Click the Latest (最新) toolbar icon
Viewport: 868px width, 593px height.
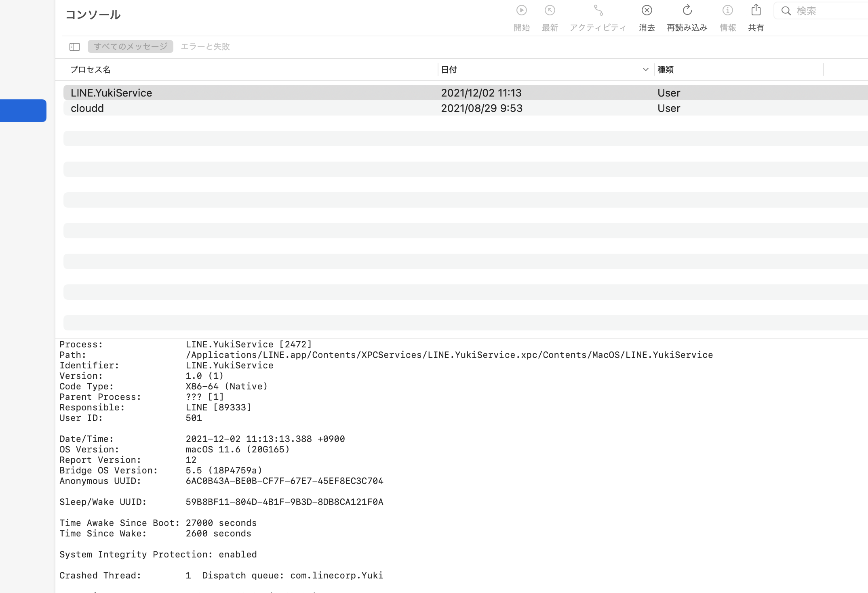click(x=550, y=11)
